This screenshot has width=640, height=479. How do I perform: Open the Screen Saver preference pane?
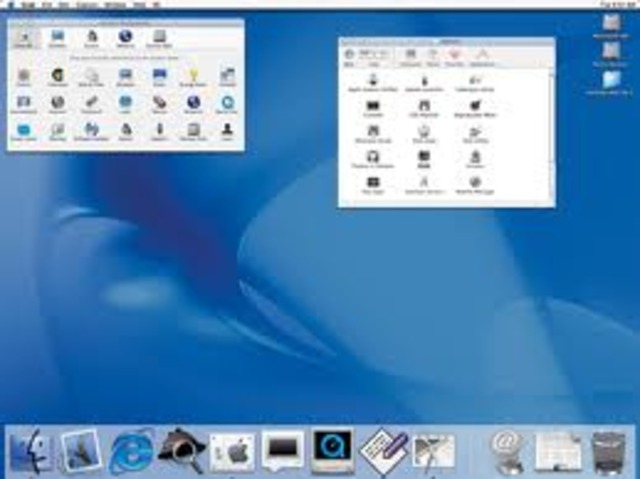pos(24,132)
